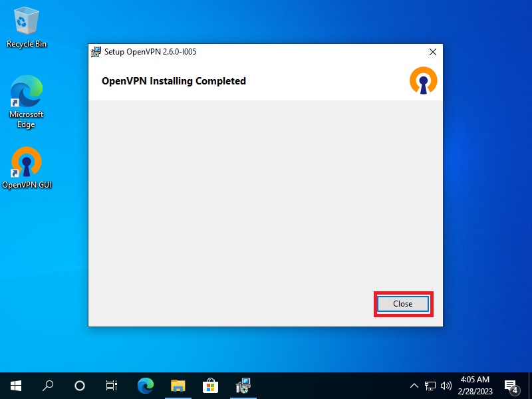Image resolution: width=532 pixels, height=399 pixels.
Task: Expand the hidden system tray icons
Action: 414,385
